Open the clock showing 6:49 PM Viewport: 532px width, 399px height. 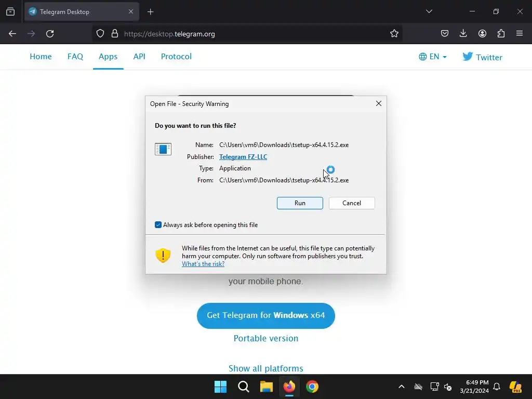(474, 387)
